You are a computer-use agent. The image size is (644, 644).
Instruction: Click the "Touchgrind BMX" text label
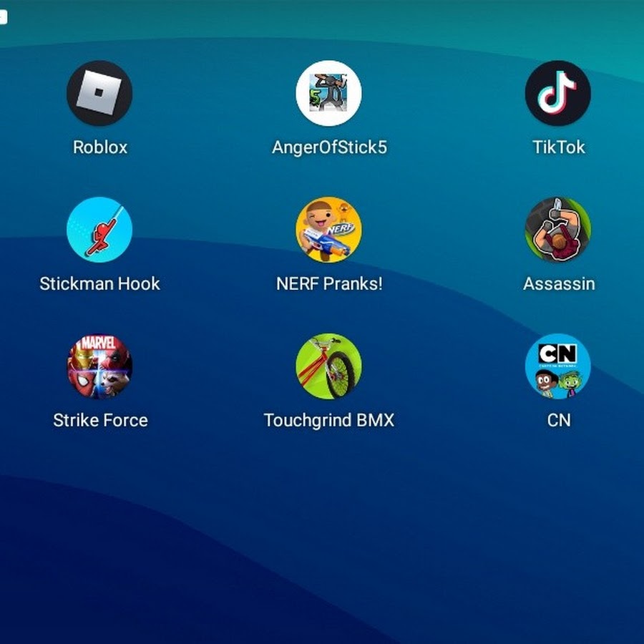pos(329,420)
